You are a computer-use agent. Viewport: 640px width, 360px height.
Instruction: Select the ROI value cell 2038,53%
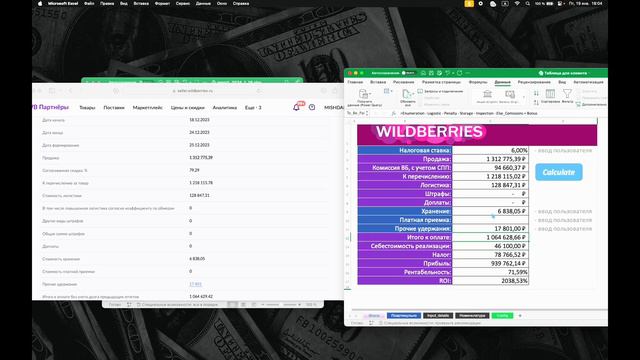click(x=490, y=281)
